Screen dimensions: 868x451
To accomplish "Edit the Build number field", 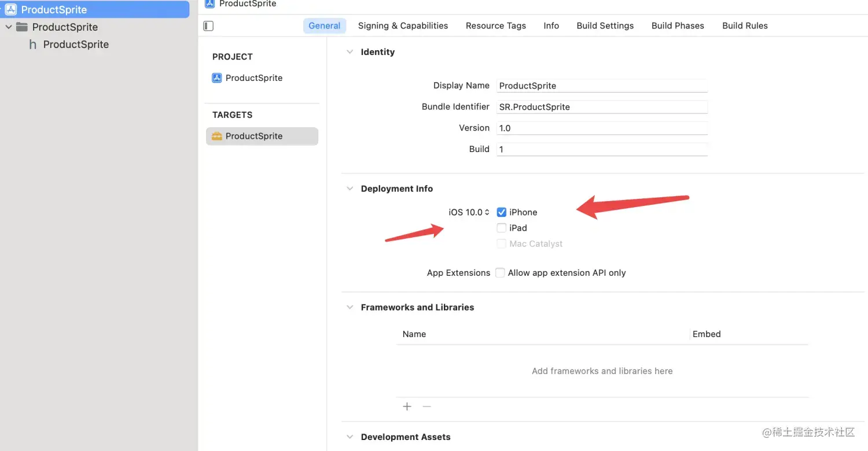I will [x=602, y=149].
